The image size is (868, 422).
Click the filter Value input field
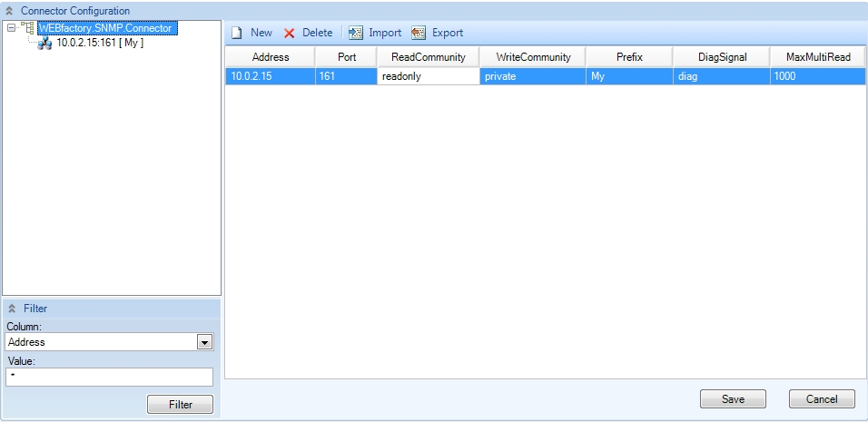109,377
